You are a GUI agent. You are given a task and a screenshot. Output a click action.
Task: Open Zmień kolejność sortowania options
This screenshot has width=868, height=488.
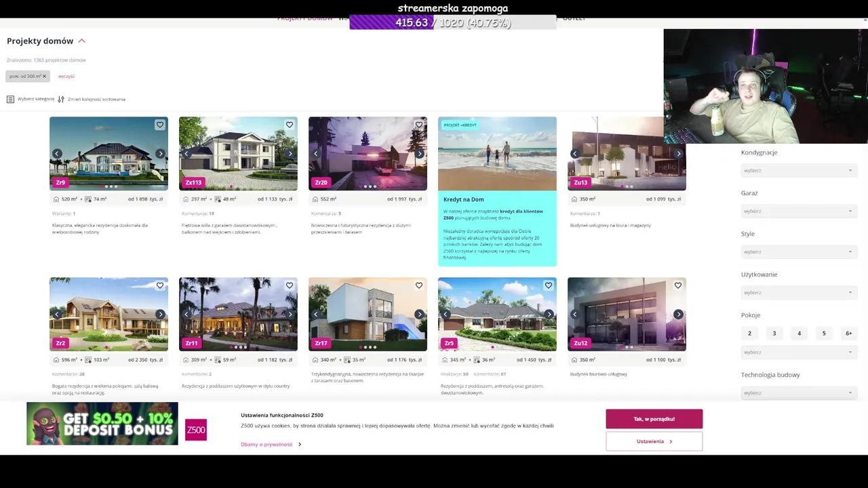click(x=92, y=99)
